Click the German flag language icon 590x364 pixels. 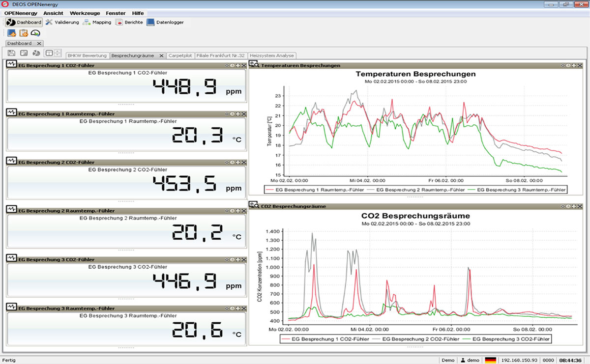coord(490,360)
